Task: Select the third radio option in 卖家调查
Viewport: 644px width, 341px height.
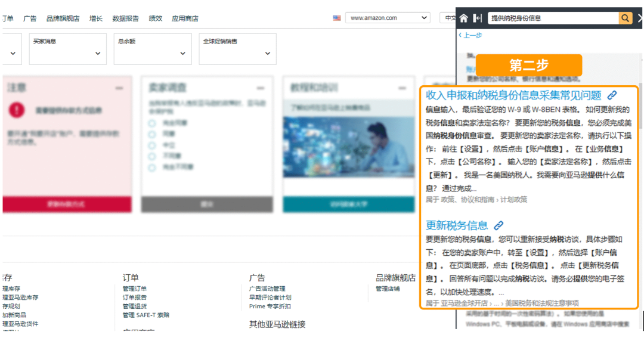Action: click(152, 145)
